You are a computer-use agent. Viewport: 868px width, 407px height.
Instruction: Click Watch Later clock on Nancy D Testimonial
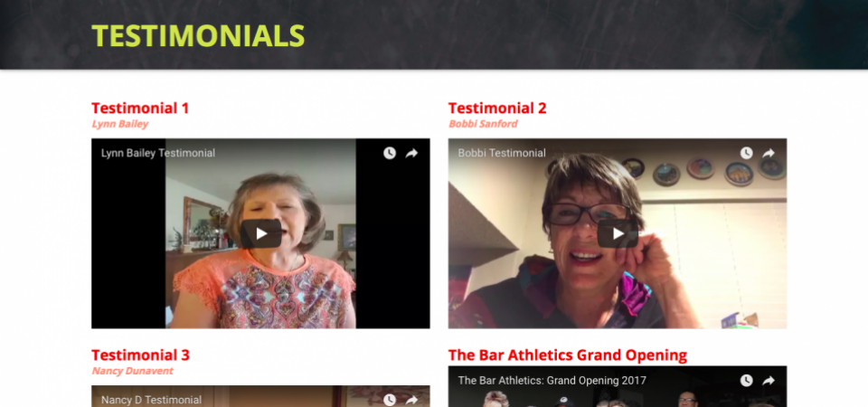coord(390,400)
